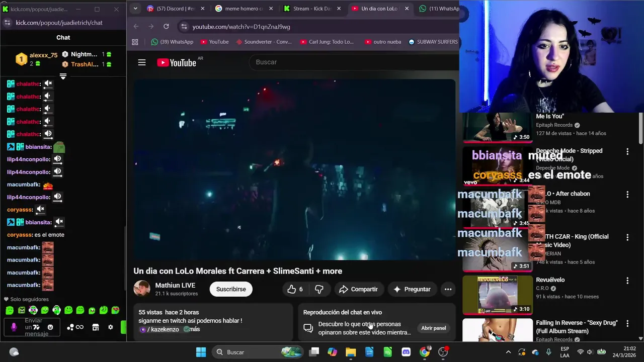Switch to the WhatsApp browser tab
The height and width of the screenshot is (362, 644).
click(x=440, y=9)
